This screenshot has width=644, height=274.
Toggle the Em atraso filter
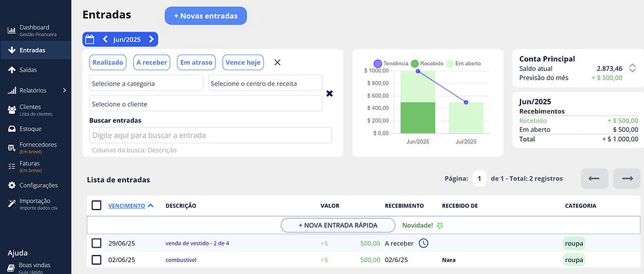[x=196, y=62]
